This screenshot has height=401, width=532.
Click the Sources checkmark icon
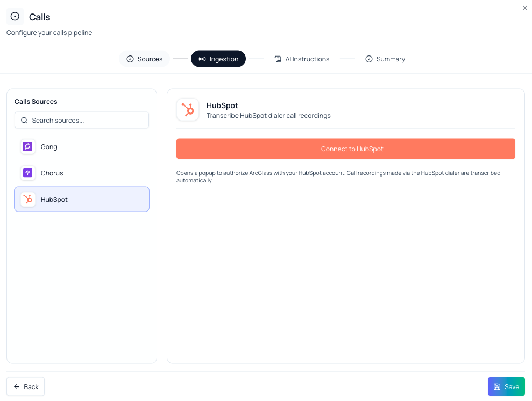(130, 59)
